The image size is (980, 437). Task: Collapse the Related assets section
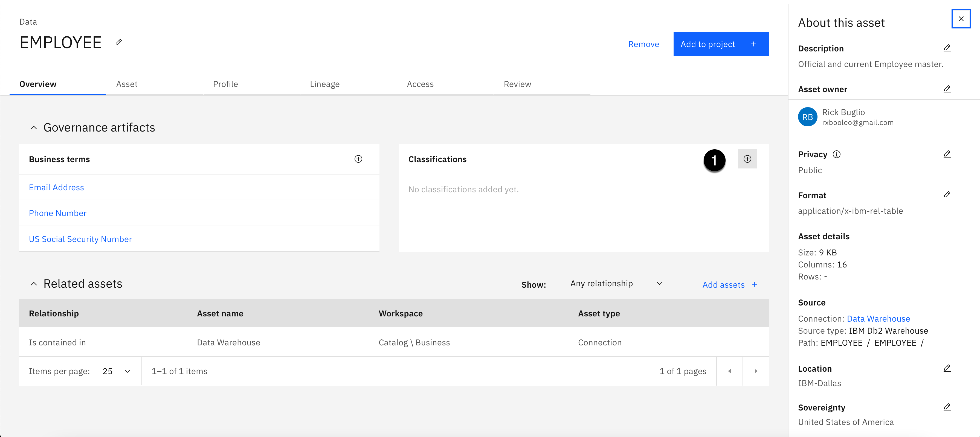pyautogui.click(x=34, y=284)
